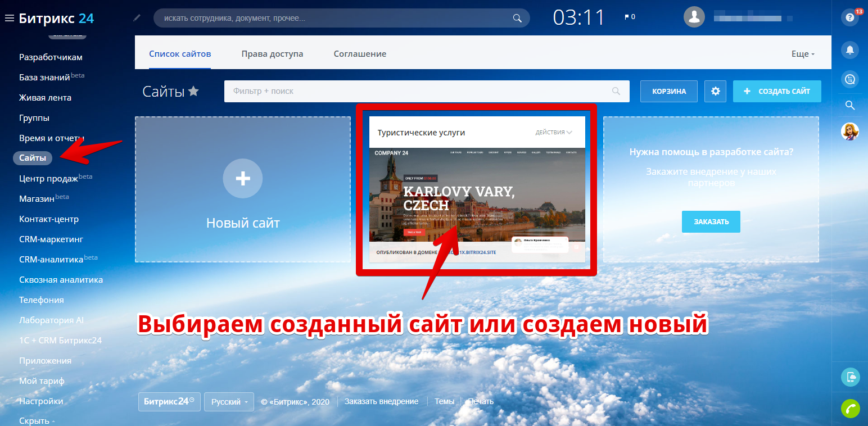868x426 pixels.
Task: Open the Русский language selector
Action: 229,402
